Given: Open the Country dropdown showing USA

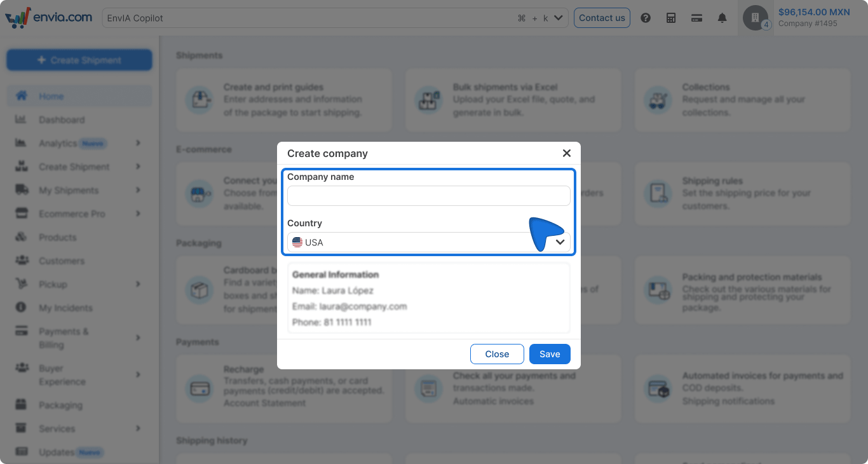Looking at the screenshot, I should (429, 242).
